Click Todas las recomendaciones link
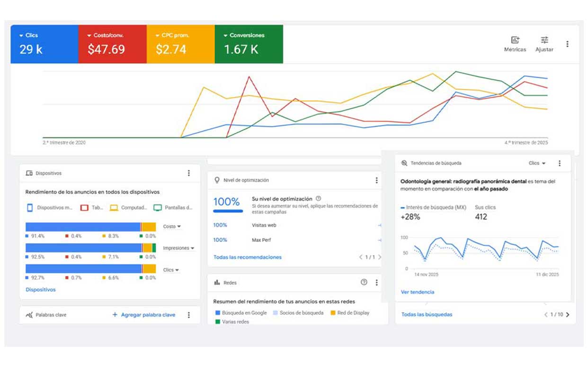The image size is (588, 367). 247,257
